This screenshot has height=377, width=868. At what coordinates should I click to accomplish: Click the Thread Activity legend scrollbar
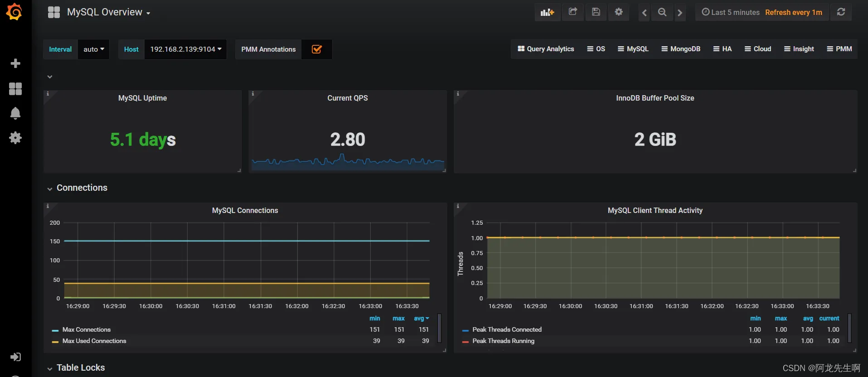pos(849,328)
